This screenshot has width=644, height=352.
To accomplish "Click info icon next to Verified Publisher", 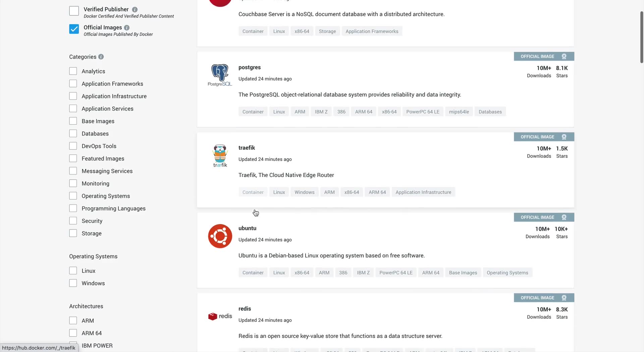I will coord(135,9).
